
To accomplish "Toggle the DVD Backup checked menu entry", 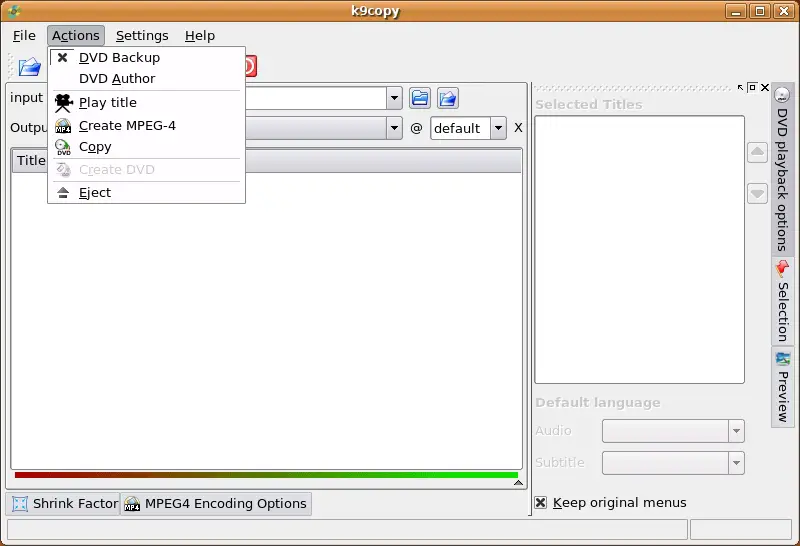I will [x=146, y=58].
